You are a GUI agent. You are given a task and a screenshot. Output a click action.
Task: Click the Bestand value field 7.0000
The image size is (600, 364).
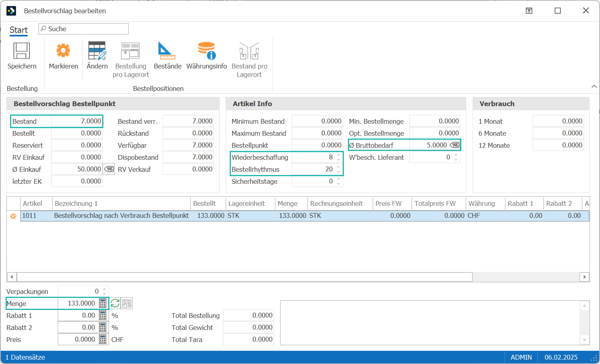[77, 121]
